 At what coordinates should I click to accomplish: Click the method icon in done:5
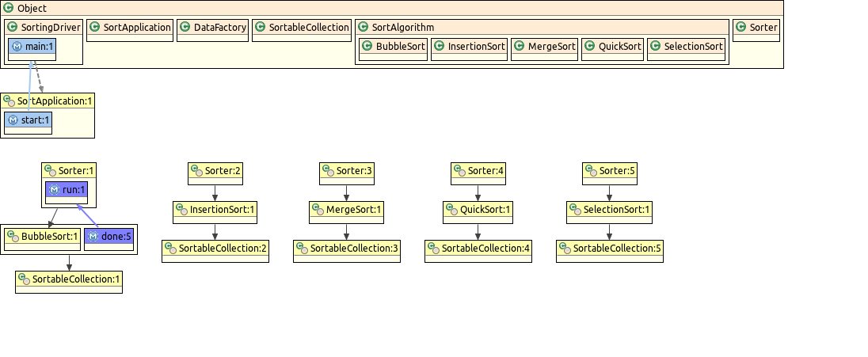[x=93, y=236]
